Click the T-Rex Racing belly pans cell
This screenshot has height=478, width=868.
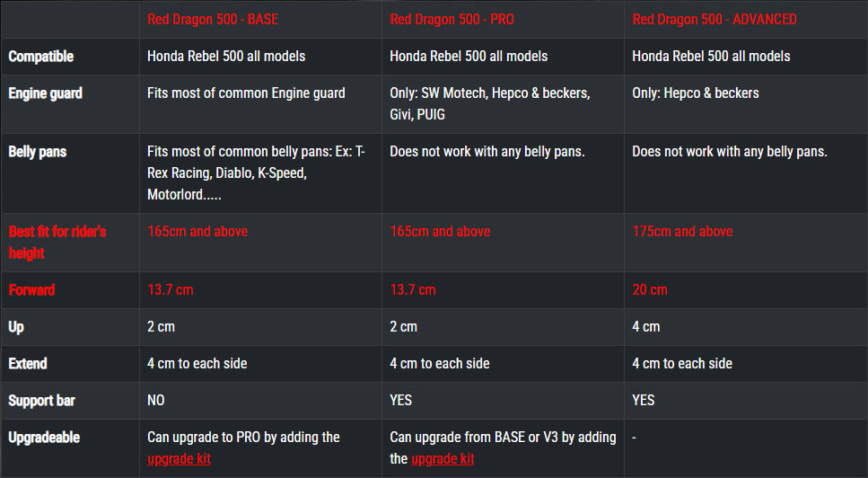pos(256,173)
